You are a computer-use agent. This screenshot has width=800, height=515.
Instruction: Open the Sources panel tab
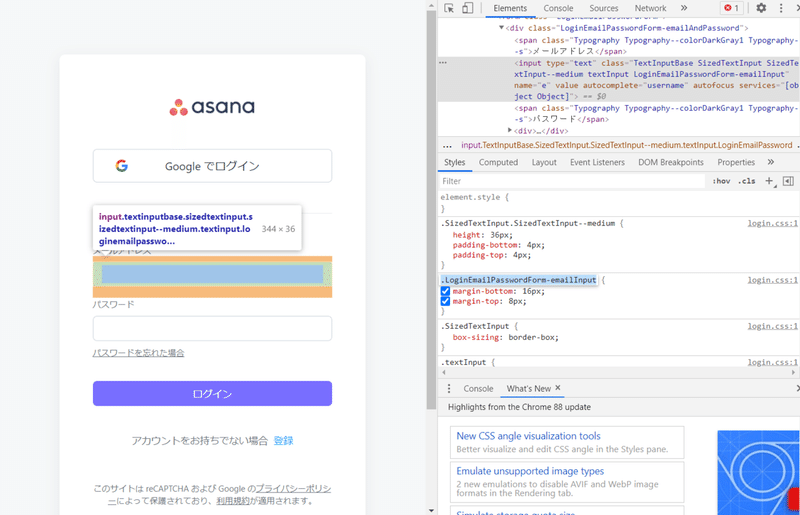pos(604,8)
